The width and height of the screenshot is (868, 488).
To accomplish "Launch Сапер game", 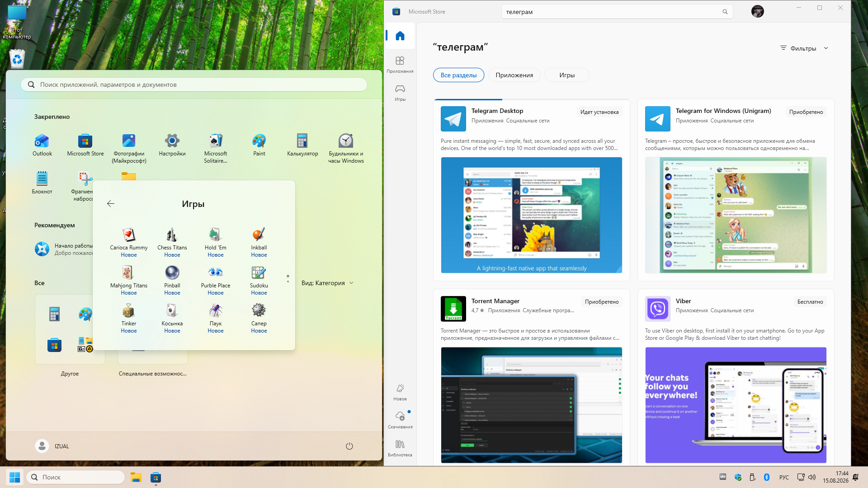I will pos(259,318).
